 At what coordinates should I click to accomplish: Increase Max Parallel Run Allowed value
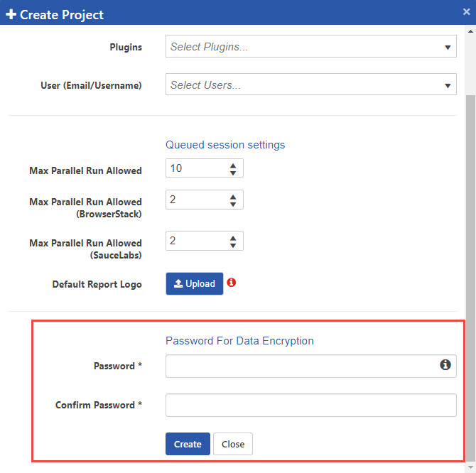click(x=232, y=165)
